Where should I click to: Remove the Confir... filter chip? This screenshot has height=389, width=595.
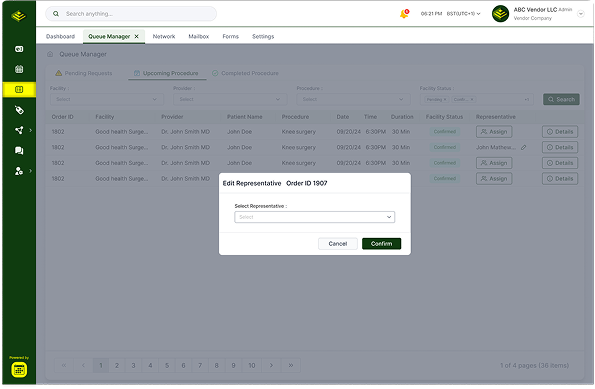point(472,99)
